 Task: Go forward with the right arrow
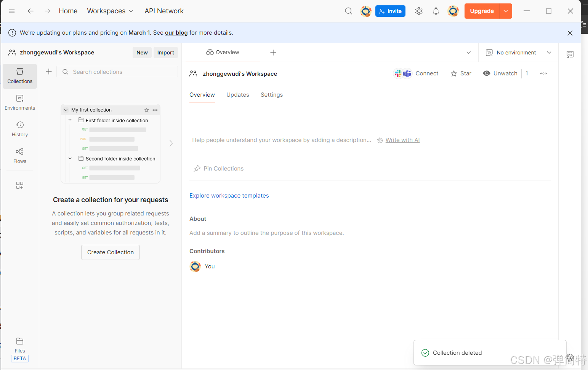point(47,11)
